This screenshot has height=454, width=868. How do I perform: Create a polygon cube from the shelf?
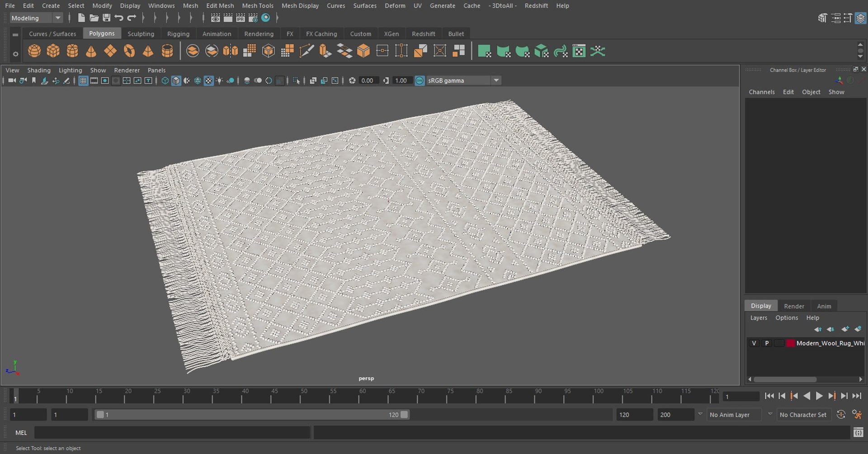pos(53,51)
